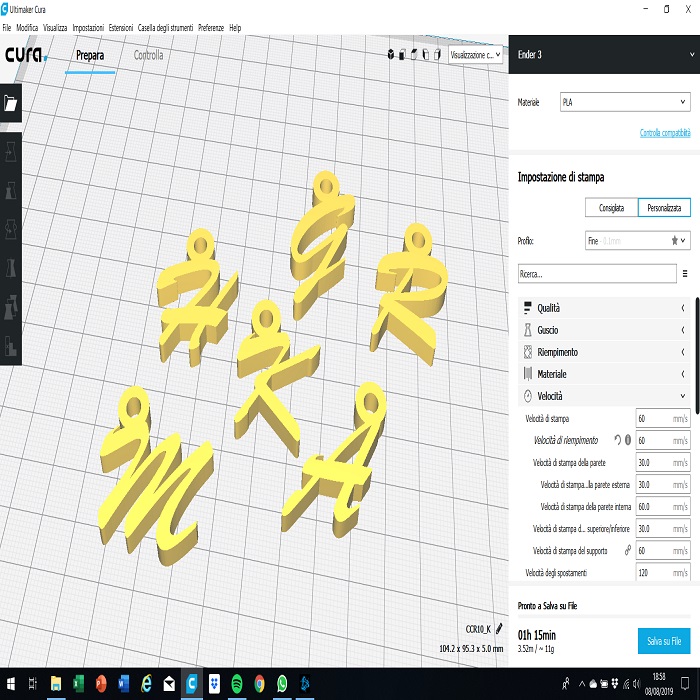Select the Mirror tool in left toolbar
Image resolution: width=700 pixels, height=700 pixels.
click(x=11, y=268)
